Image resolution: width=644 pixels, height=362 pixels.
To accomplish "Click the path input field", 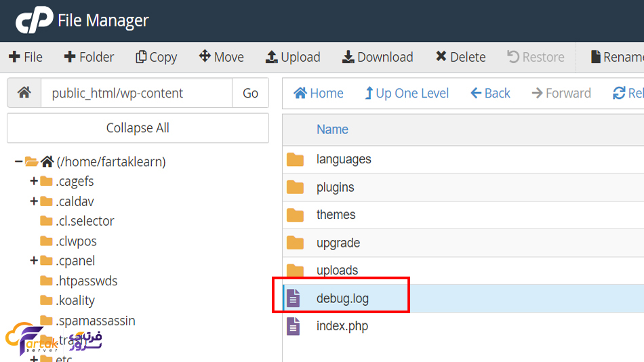I will [x=136, y=93].
